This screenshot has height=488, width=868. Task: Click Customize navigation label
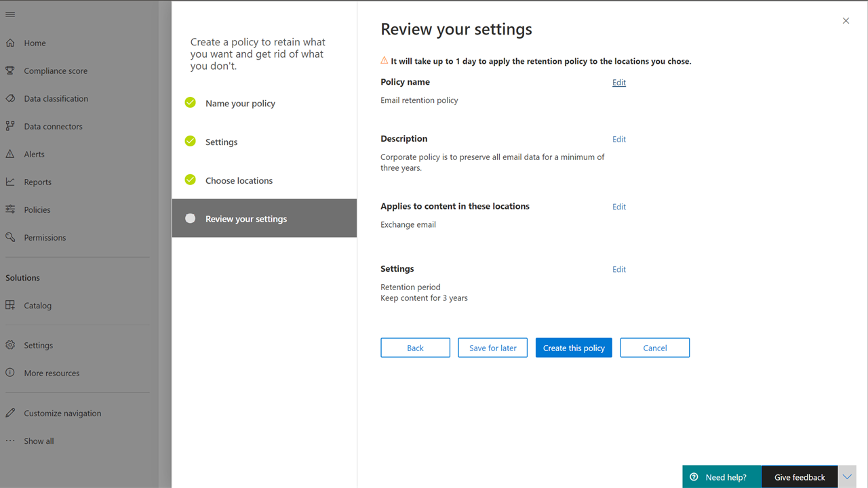pyautogui.click(x=62, y=413)
